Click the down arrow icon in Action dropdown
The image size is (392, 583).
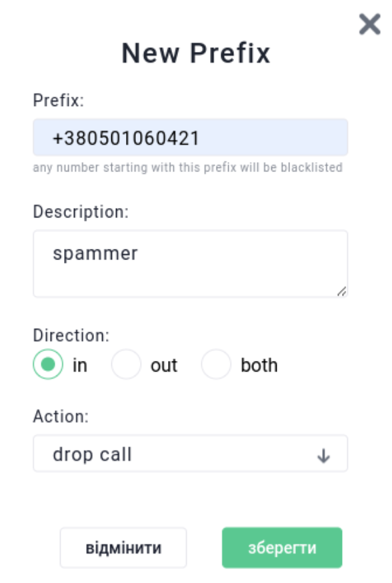point(323,456)
